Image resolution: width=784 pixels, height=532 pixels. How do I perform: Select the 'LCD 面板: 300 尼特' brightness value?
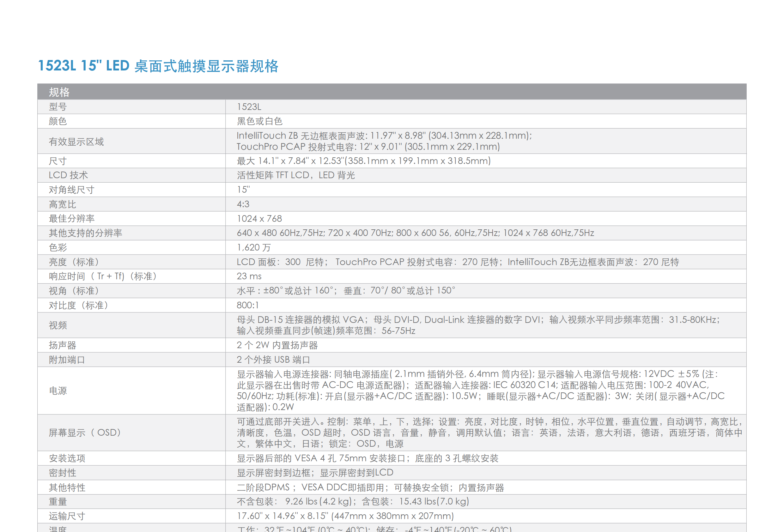tap(458, 262)
